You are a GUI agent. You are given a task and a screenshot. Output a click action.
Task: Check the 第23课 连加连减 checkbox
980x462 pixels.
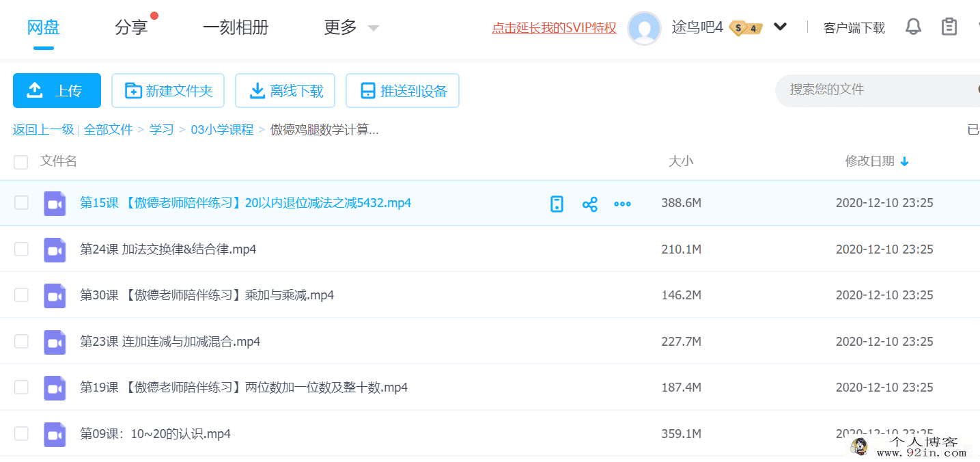pos(21,341)
